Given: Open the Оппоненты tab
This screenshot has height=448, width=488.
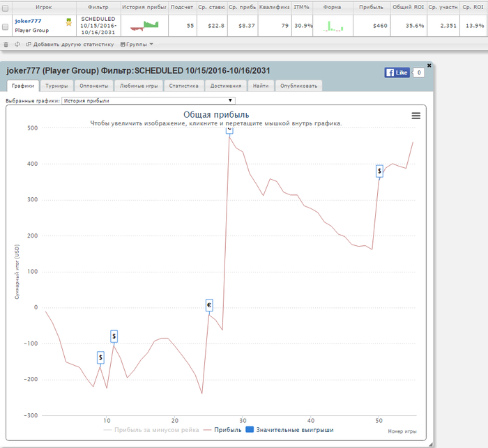Looking at the screenshot, I should click(x=93, y=86).
